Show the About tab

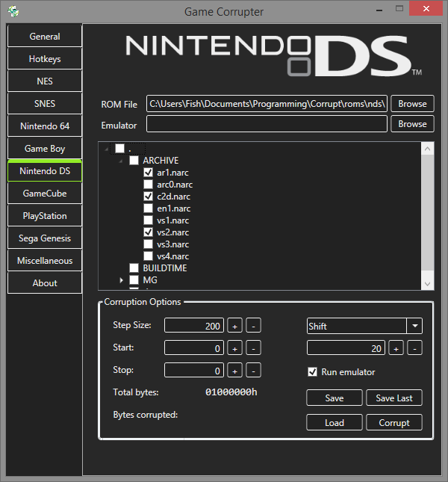45,283
